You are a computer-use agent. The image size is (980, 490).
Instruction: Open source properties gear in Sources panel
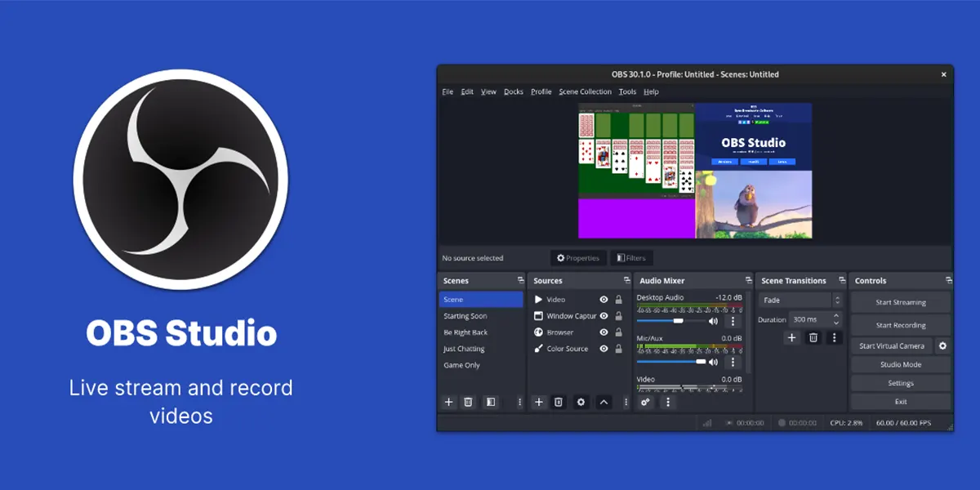point(581,402)
